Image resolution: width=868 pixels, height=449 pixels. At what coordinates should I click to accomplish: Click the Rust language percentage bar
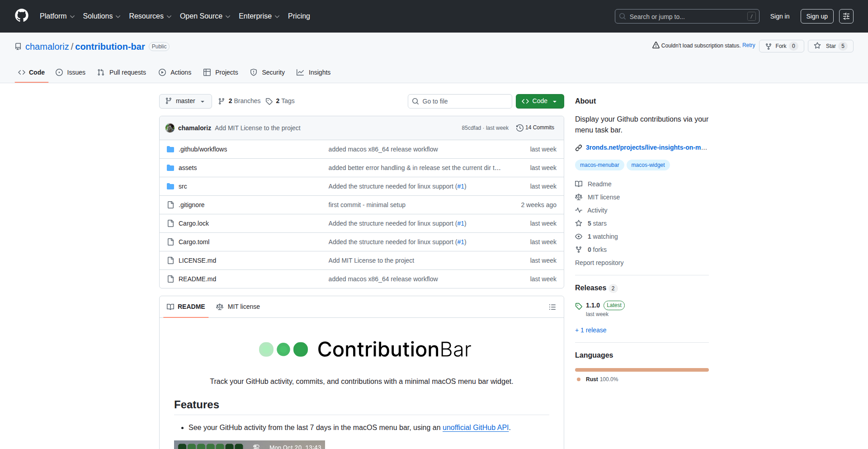point(642,369)
